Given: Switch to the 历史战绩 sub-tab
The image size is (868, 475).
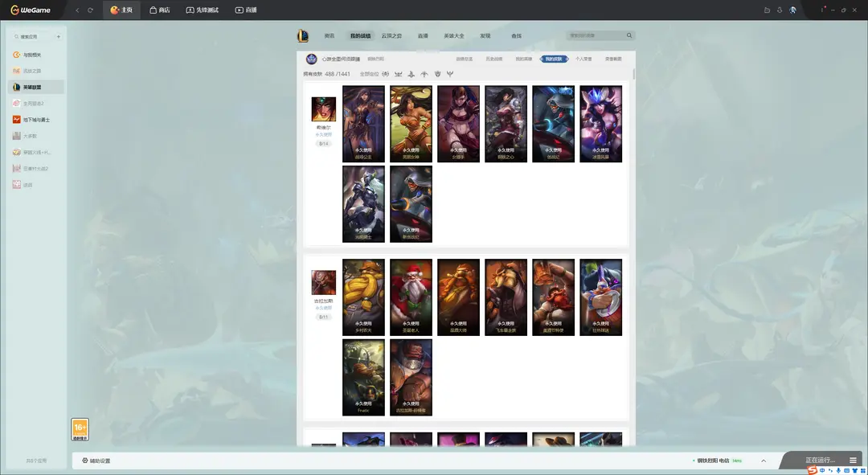Looking at the screenshot, I should click(493, 59).
